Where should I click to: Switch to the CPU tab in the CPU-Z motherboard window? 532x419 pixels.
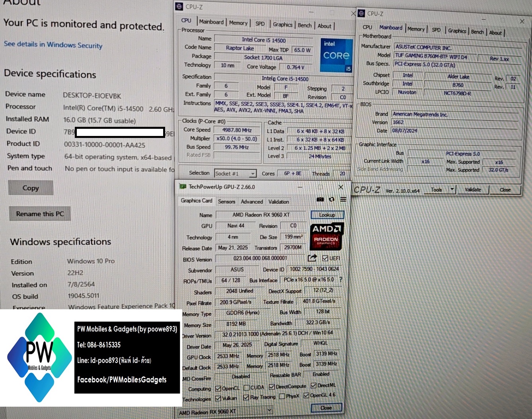click(x=367, y=27)
